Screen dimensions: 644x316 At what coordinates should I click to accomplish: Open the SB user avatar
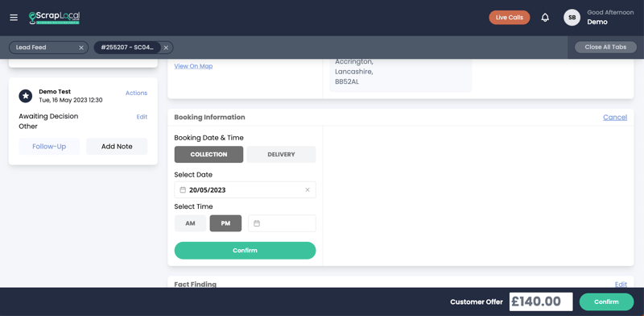coord(572,18)
